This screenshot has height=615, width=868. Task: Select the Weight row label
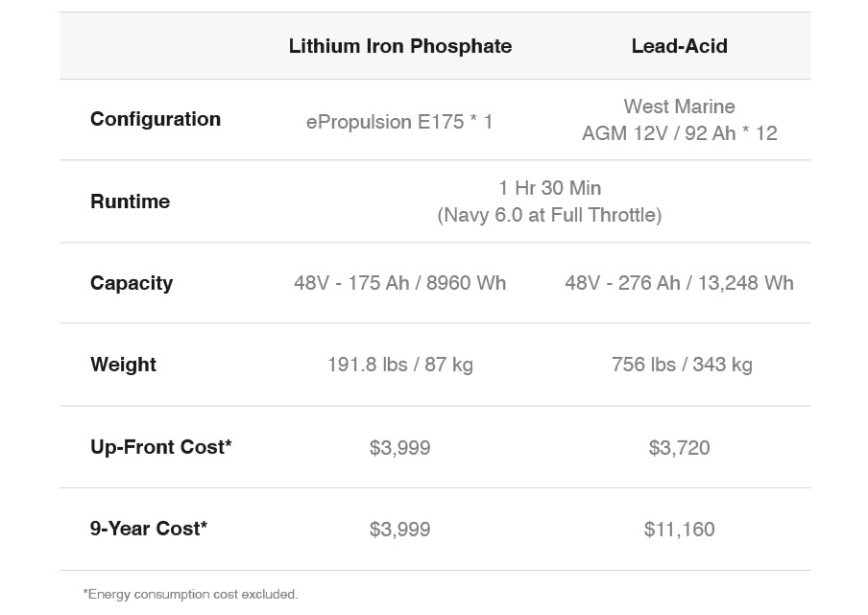pos(123,365)
